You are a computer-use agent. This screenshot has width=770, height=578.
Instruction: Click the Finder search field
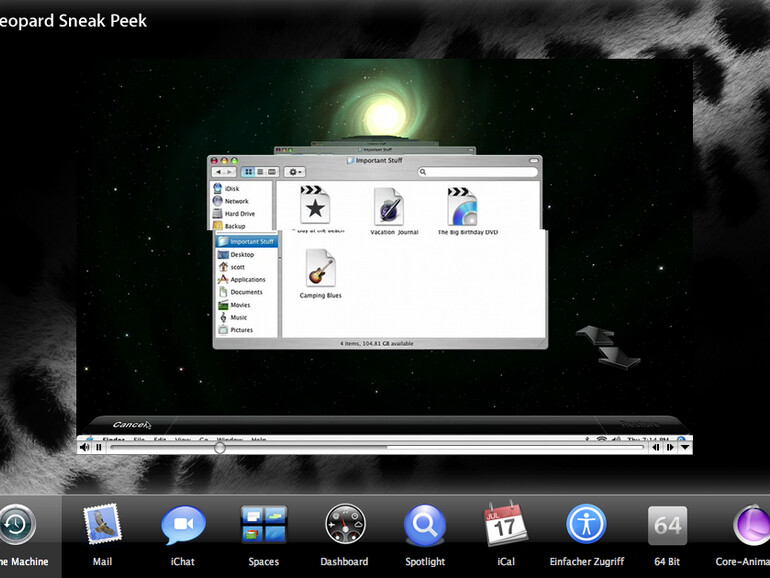pos(478,172)
